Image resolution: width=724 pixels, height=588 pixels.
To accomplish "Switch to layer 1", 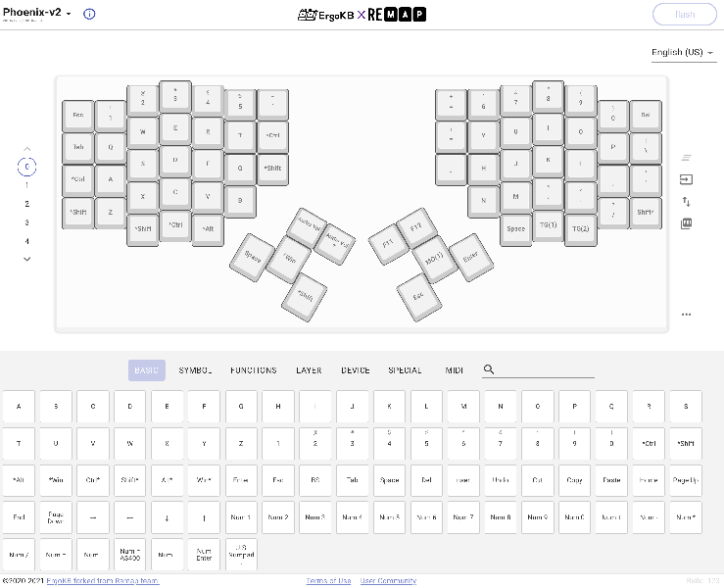I will (26, 184).
